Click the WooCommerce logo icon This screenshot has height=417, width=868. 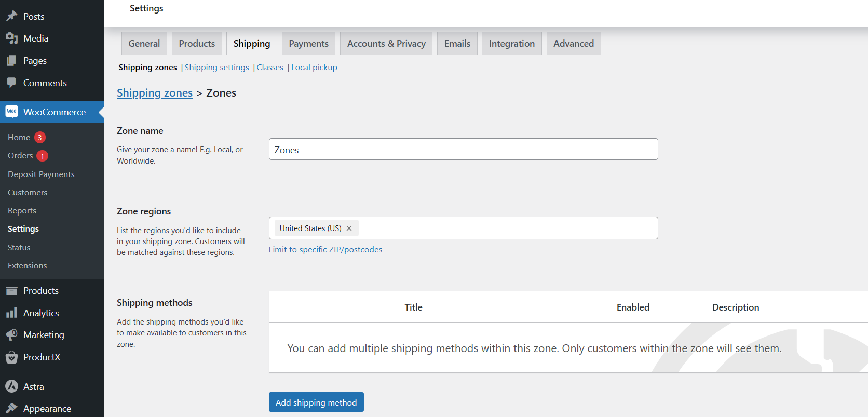pyautogui.click(x=11, y=112)
